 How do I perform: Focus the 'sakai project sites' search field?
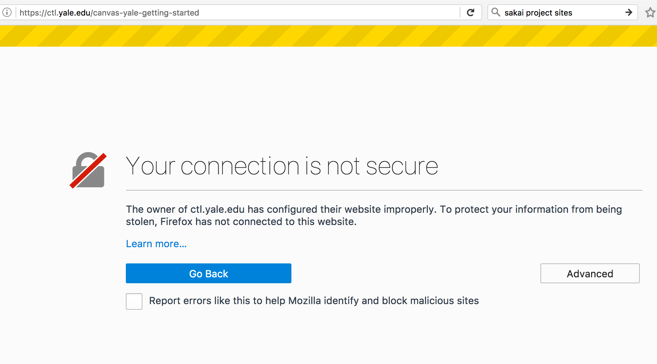562,13
